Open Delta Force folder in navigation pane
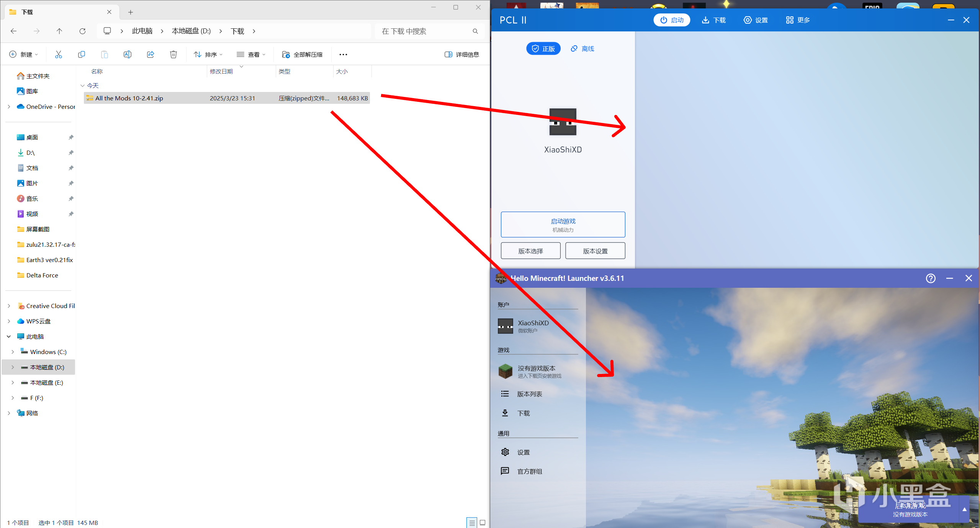 tap(38, 275)
